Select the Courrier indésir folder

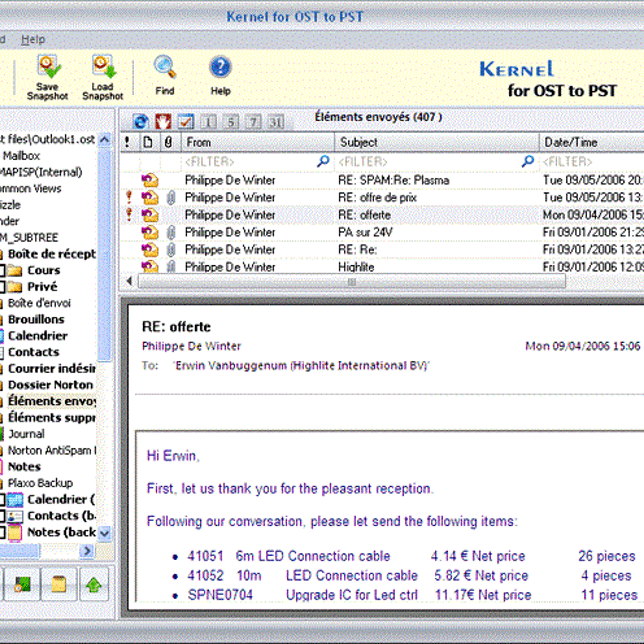pos(52,369)
